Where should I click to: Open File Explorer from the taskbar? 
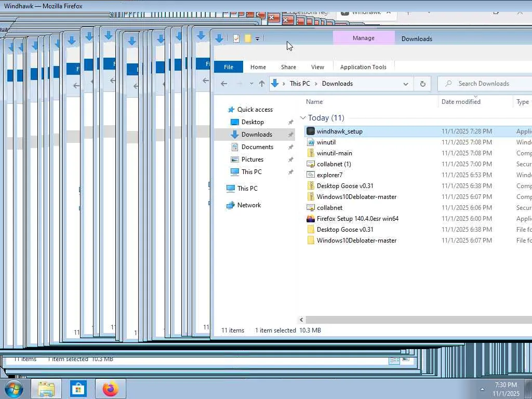[46, 389]
